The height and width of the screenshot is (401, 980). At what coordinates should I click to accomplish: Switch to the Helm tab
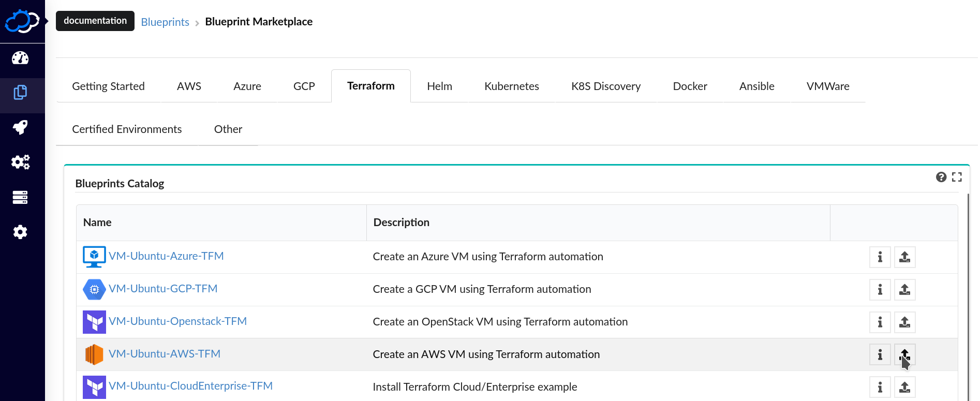coord(440,86)
